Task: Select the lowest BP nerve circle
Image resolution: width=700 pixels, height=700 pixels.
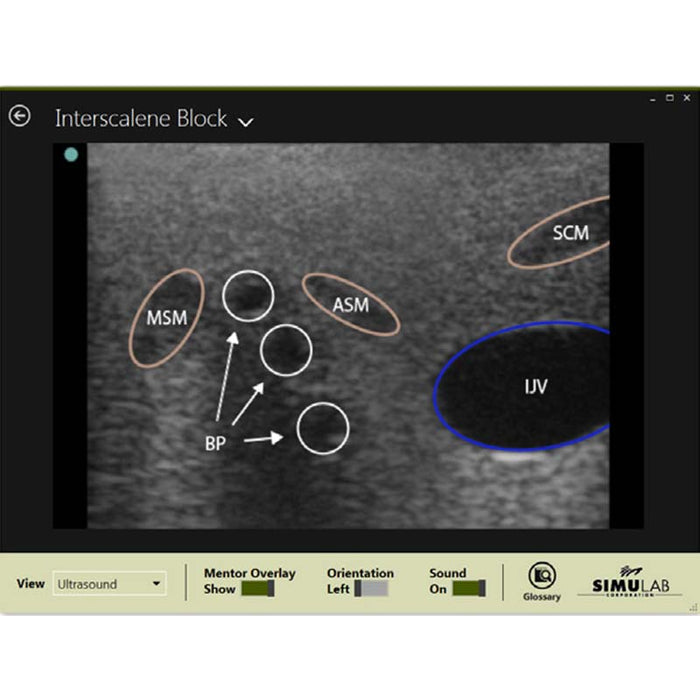Action: click(x=323, y=428)
